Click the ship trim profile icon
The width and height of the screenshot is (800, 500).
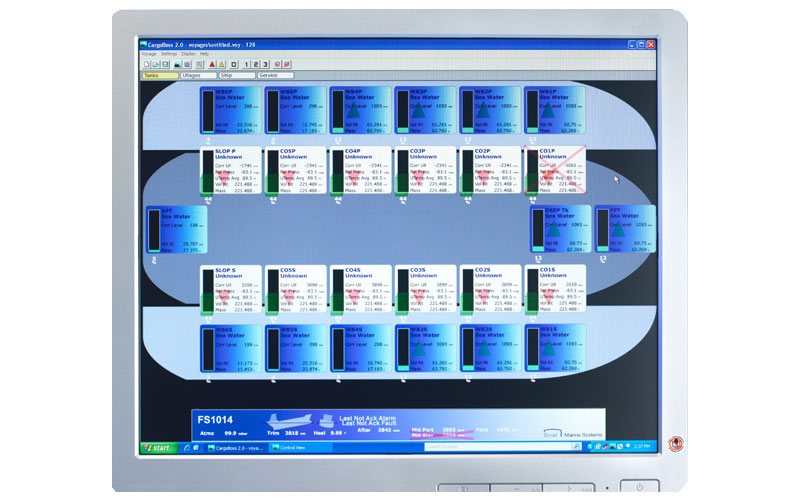click(289, 421)
